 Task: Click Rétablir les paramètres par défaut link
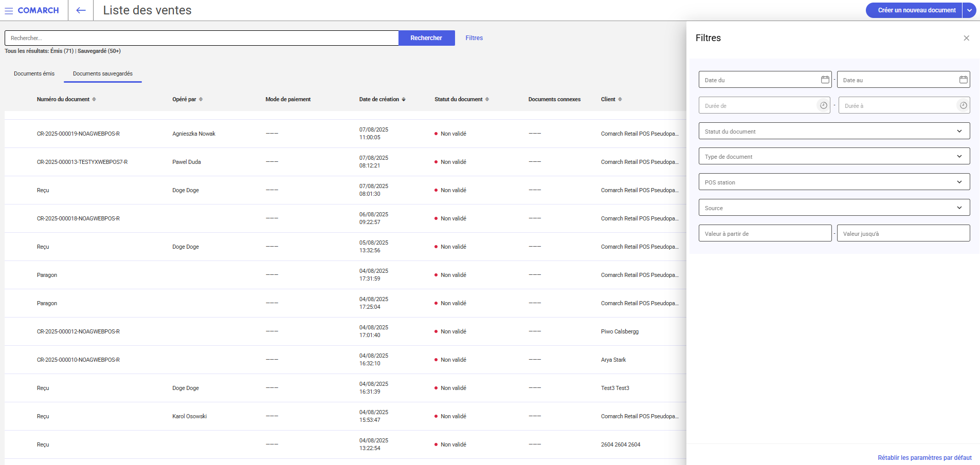924,457
